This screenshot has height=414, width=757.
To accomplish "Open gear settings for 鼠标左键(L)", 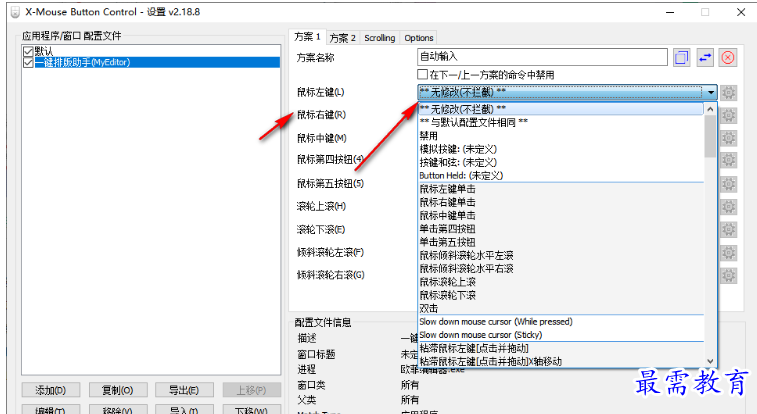I will (729, 92).
